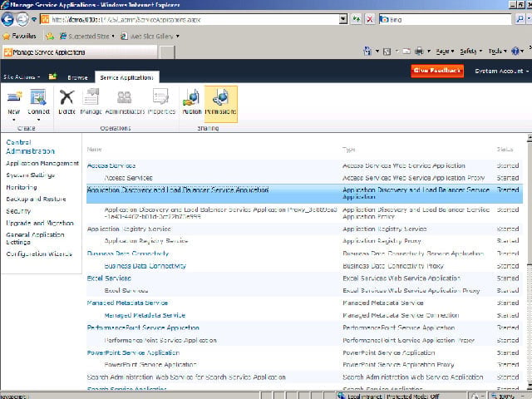The height and width of the screenshot is (399, 532).
Task: Click the New service application icon
Action: (x=14, y=97)
